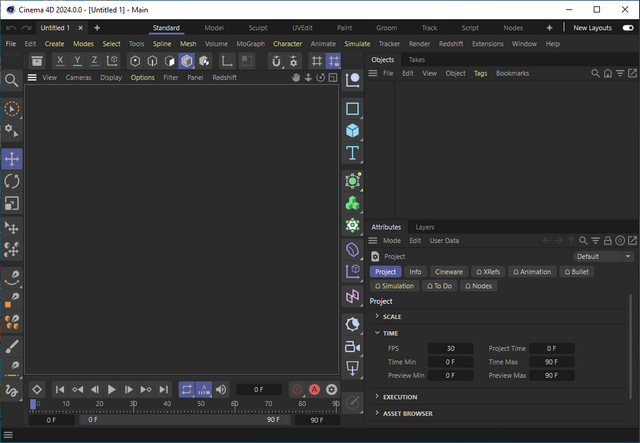Add a Bend deformer object
The image size is (640, 443).
[352, 249]
